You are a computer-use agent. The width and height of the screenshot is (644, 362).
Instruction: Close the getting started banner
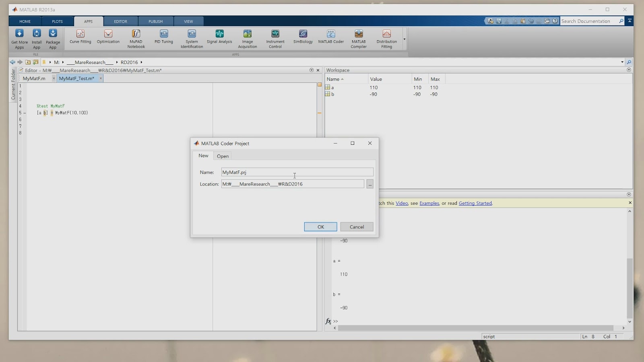[630, 203]
